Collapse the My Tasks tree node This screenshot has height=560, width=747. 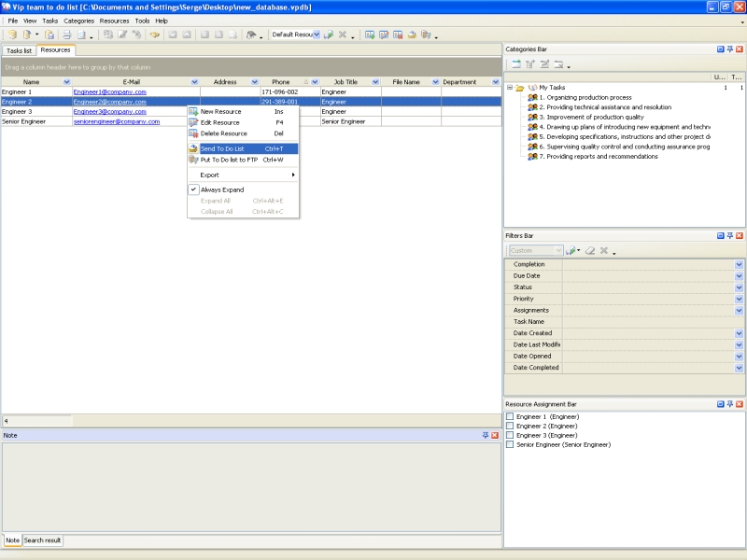(x=510, y=88)
